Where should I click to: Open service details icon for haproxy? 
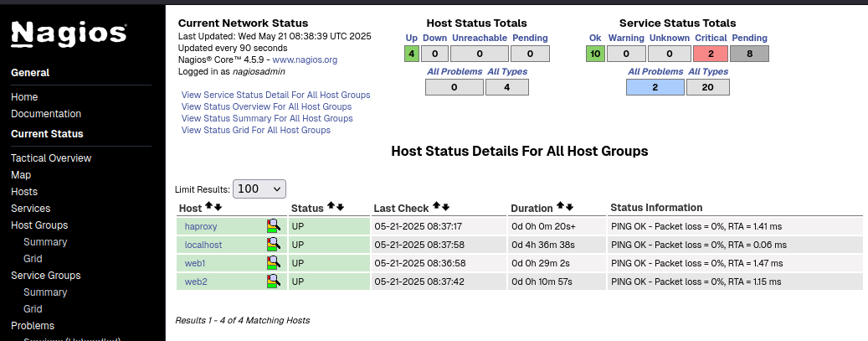pos(274,225)
